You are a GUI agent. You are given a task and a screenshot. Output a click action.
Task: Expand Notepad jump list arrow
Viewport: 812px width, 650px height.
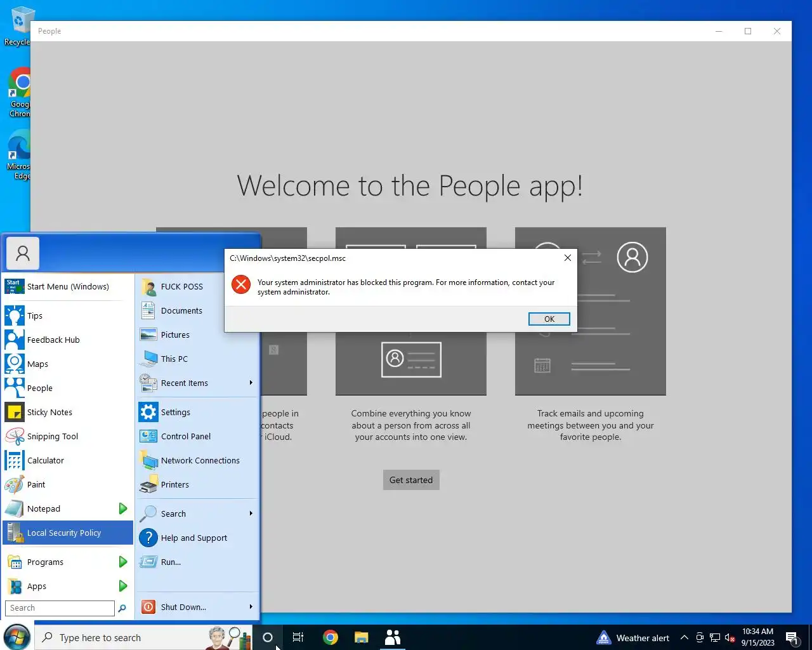pyautogui.click(x=123, y=508)
